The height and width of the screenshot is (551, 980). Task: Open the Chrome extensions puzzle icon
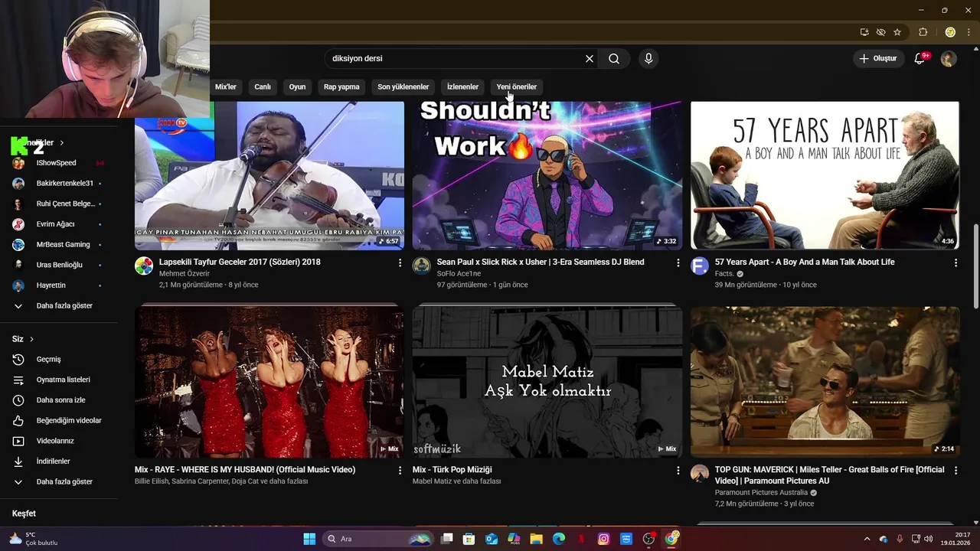(923, 32)
